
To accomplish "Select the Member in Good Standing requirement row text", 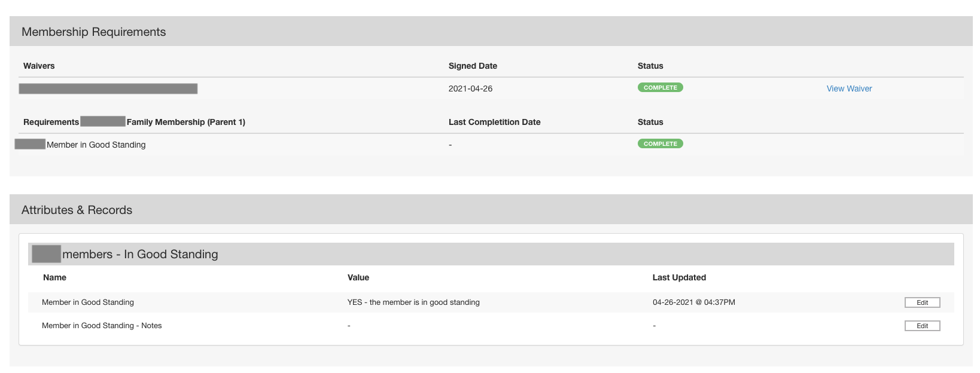I will click(x=96, y=145).
